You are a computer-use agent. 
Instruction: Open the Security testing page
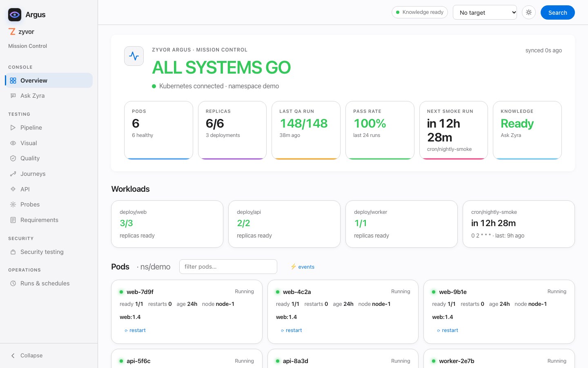[49, 252]
